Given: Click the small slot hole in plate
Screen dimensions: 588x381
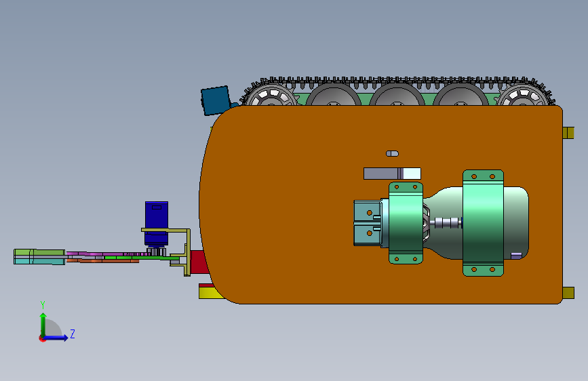Looking at the screenshot, I should pyautogui.click(x=392, y=153).
